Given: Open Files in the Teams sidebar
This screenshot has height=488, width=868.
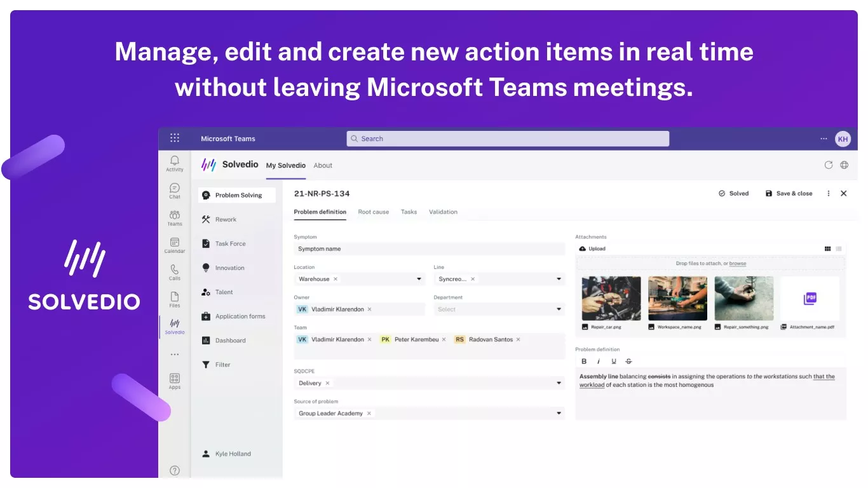Looking at the screenshot, I should coord(175,301).
